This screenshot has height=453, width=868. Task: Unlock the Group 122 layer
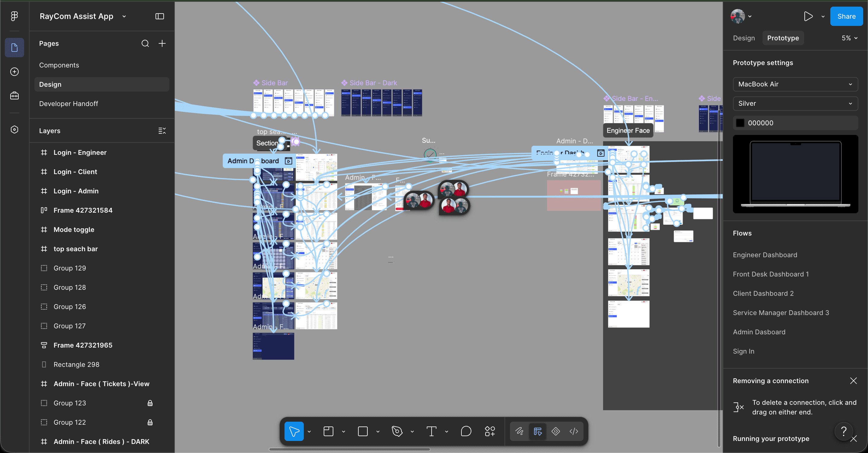pyautogui.click(x=150, y=422)
